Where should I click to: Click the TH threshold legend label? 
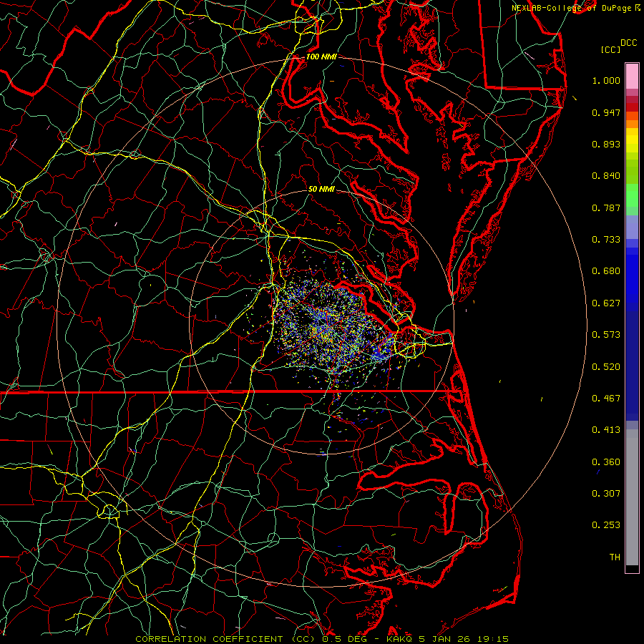tap(615, 557)
